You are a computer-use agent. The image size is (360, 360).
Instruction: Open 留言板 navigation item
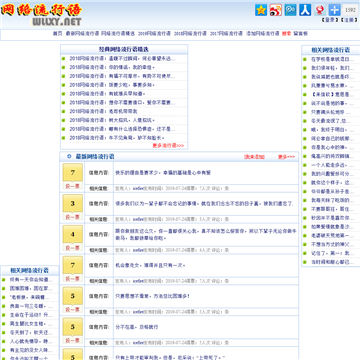pyautogui.click(x=301, y=34)
